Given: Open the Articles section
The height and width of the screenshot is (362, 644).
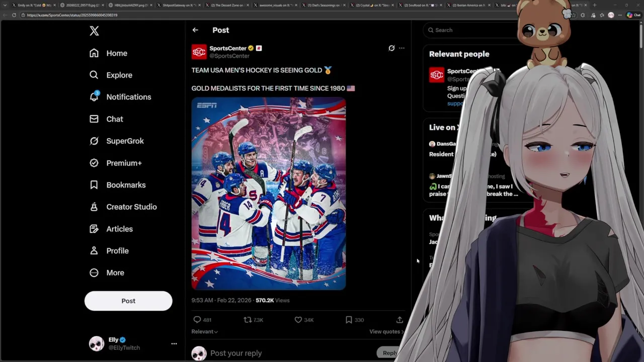Looking at the screenshot, I should pos(111,229).
